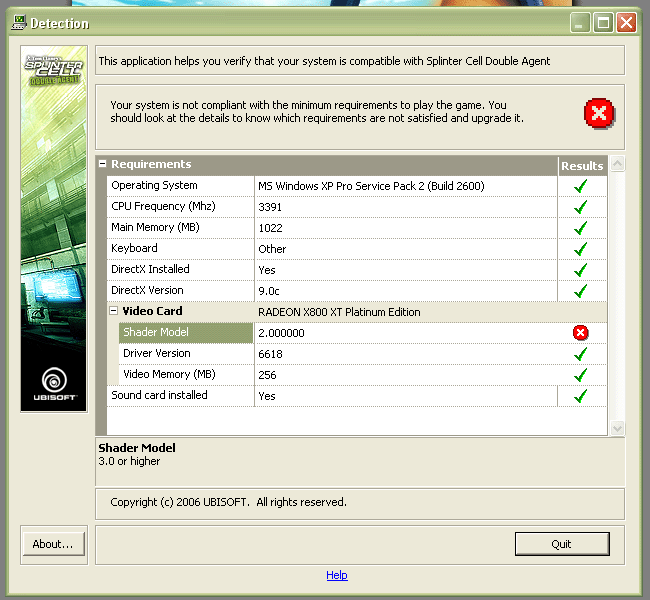Viewport: 650px width, 600px height.
Task: Click the green checkmark for Sound card installed
Action: pyautogui.click(x=580, y=396)
